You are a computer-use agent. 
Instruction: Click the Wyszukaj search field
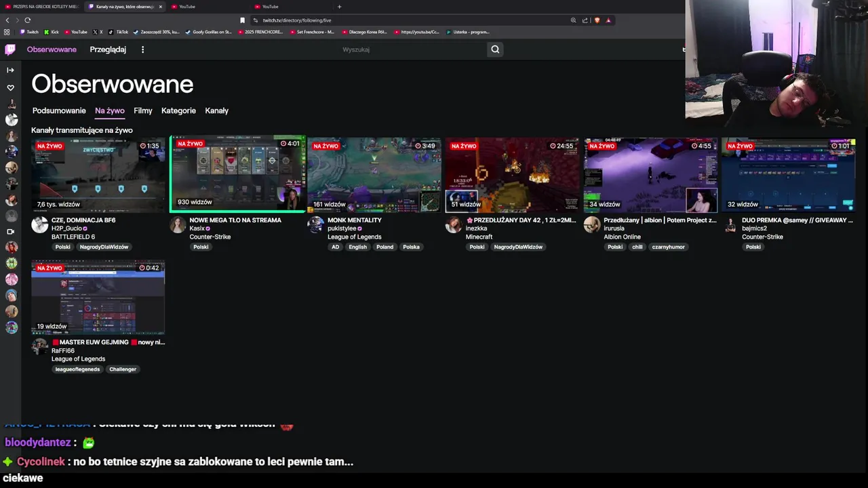pos(414,49)
